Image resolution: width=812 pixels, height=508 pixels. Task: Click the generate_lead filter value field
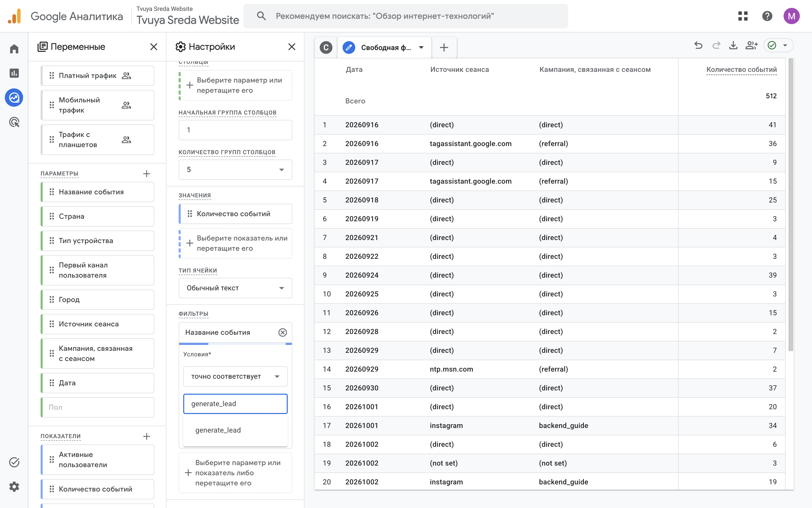coord(235,404)
